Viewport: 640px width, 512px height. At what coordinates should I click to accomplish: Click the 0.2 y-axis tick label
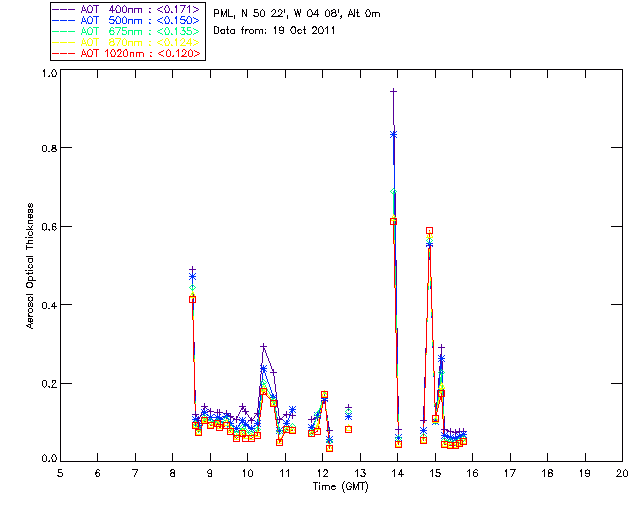(49, 384)
